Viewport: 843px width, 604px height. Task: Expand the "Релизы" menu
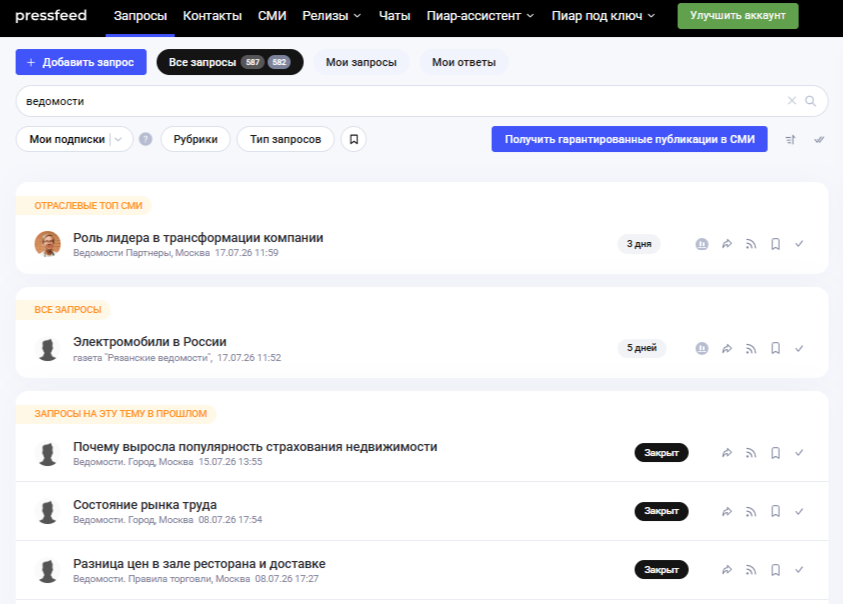click(x=332, y=16)
